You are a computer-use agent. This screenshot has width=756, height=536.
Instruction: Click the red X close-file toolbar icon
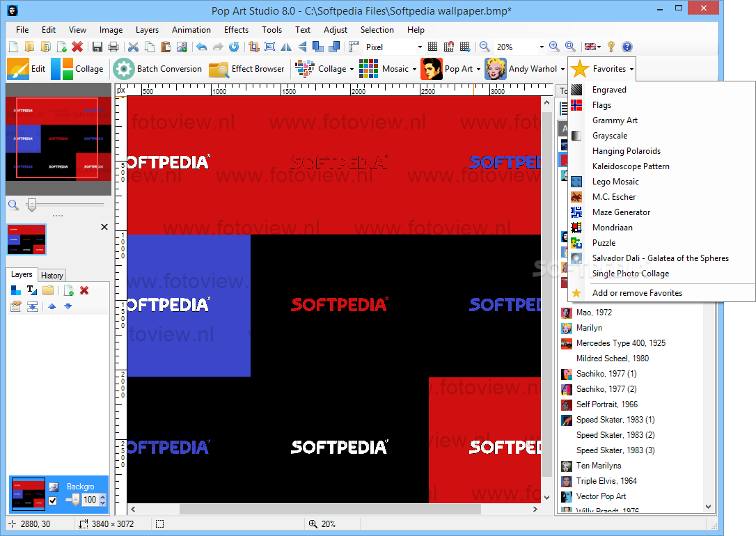click(x=77, y=47)
